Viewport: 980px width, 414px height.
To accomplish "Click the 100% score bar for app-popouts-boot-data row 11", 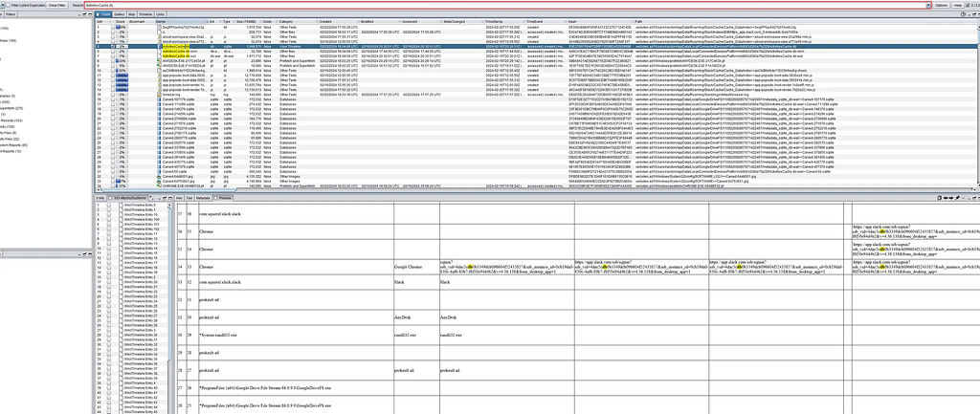I will tap(120, 75).
